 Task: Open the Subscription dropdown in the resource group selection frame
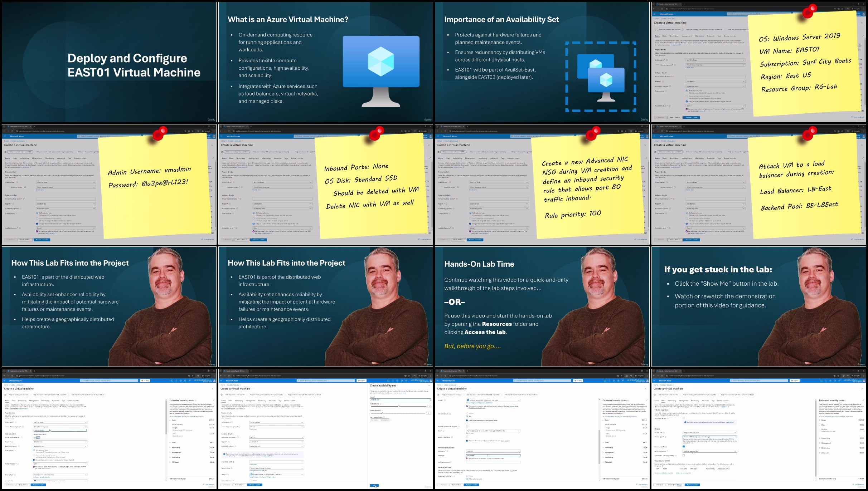point(60,422)
